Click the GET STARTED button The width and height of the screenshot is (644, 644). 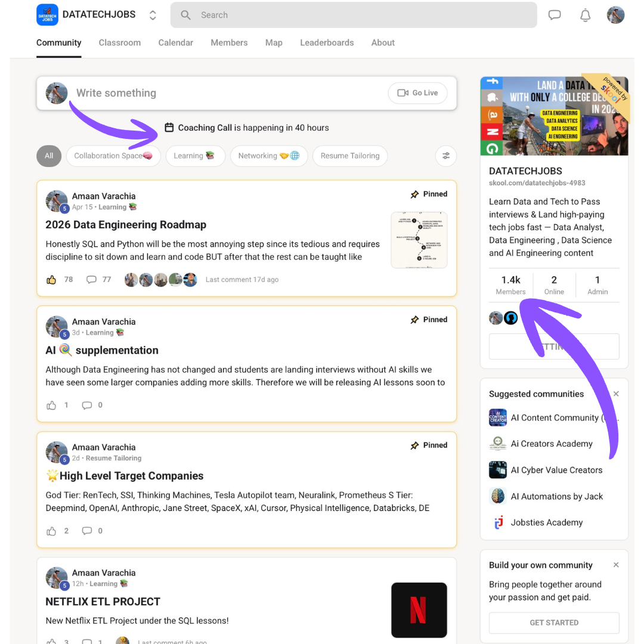coord(554,623)
